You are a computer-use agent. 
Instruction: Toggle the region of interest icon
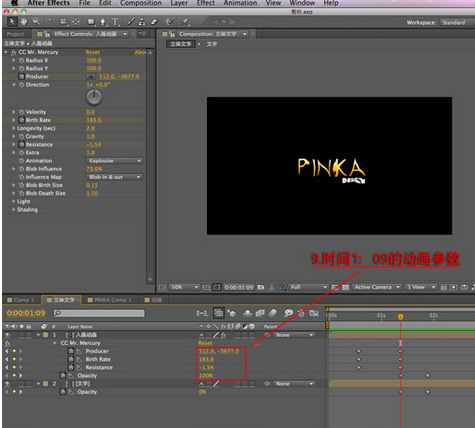[x=336, y=287]
